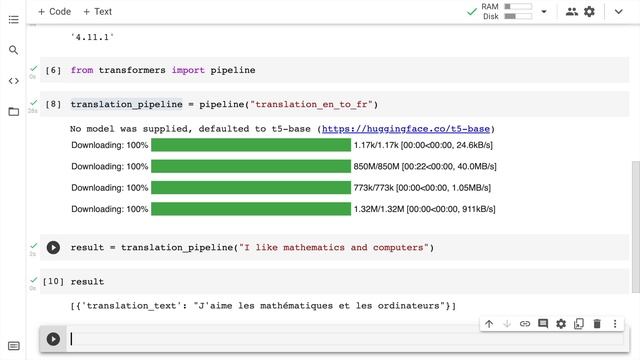This screenshot has height=360, width=640.
Task: Click the green checkmark connected status icon
Action: point(471,11)
